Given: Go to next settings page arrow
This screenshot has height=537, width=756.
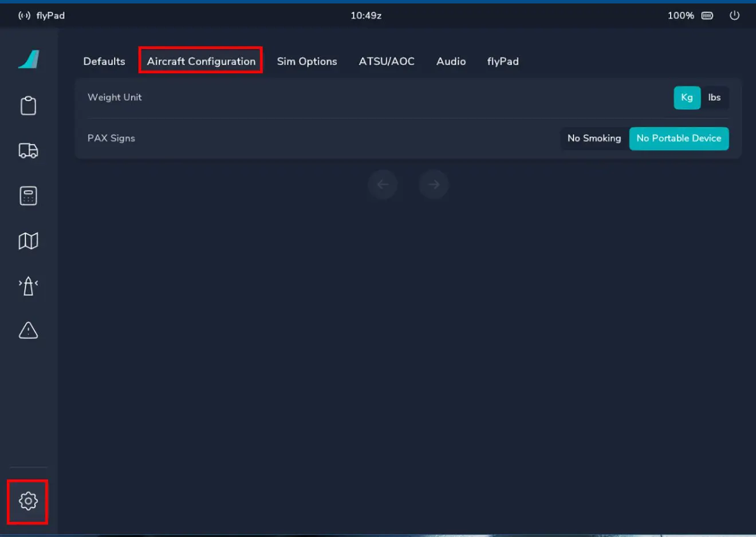Looking at the screenshot, I should pos(434,184).
